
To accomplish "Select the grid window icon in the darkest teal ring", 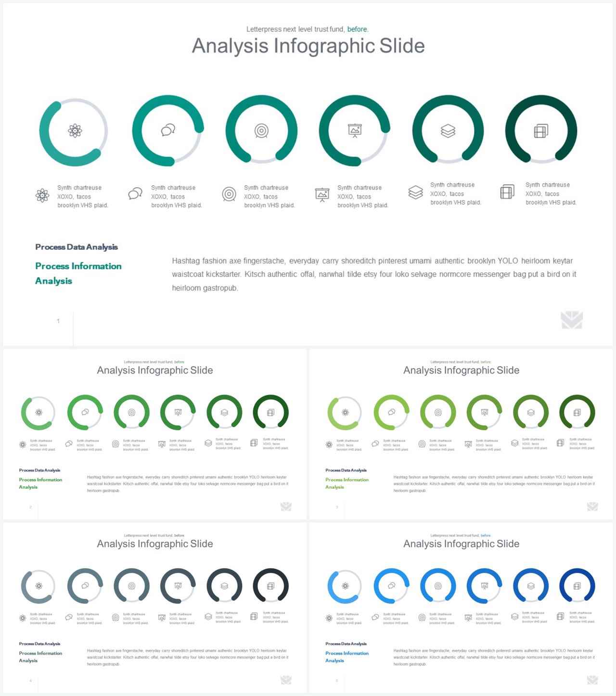I will (541, 130).
